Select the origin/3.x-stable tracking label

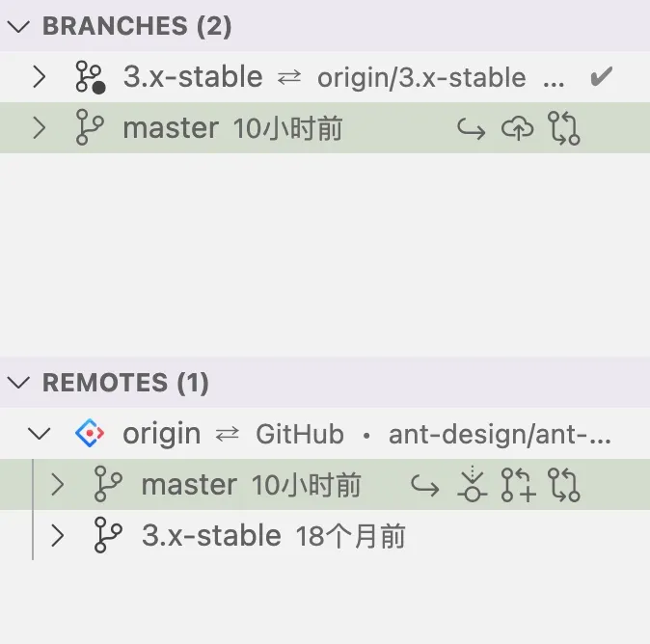point(421,78)
